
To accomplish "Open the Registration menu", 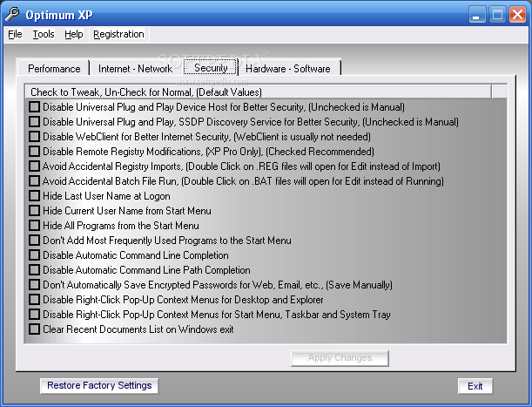I will pos(118,34).
